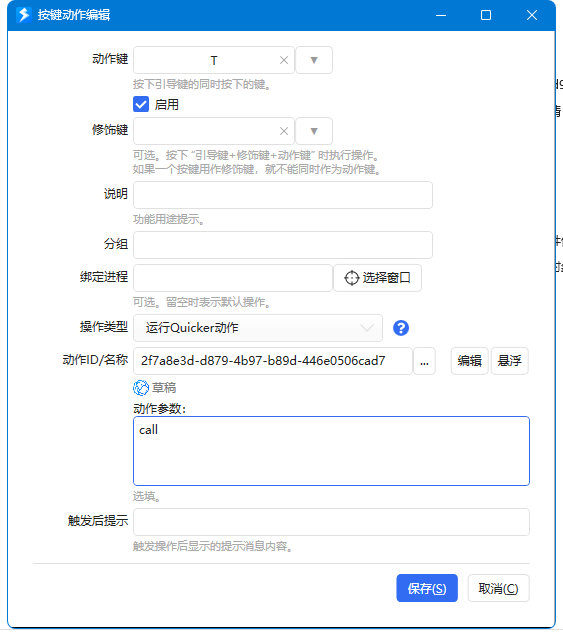Focus the 说明 description input field

[x=283, y=195]
